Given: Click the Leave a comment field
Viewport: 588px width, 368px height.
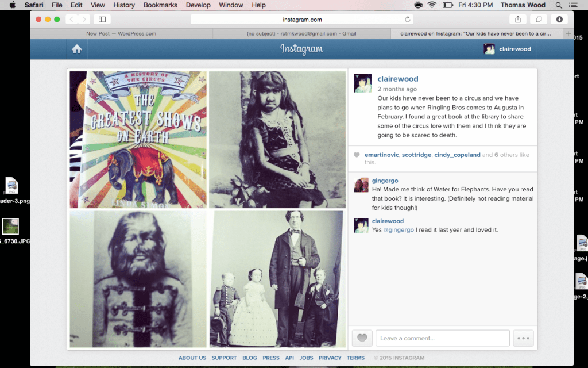Looking at the screenshot, I should coord(442,338).
